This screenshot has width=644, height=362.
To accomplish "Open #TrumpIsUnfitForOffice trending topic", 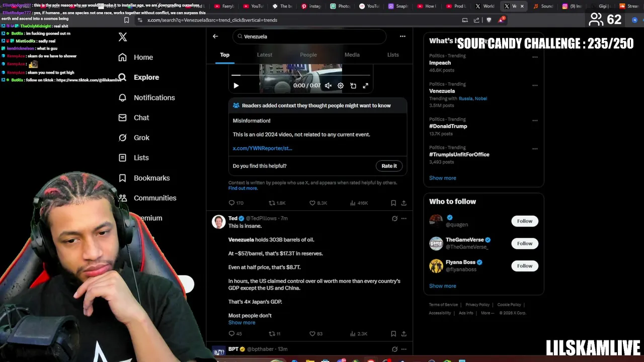I will point(459,154).
